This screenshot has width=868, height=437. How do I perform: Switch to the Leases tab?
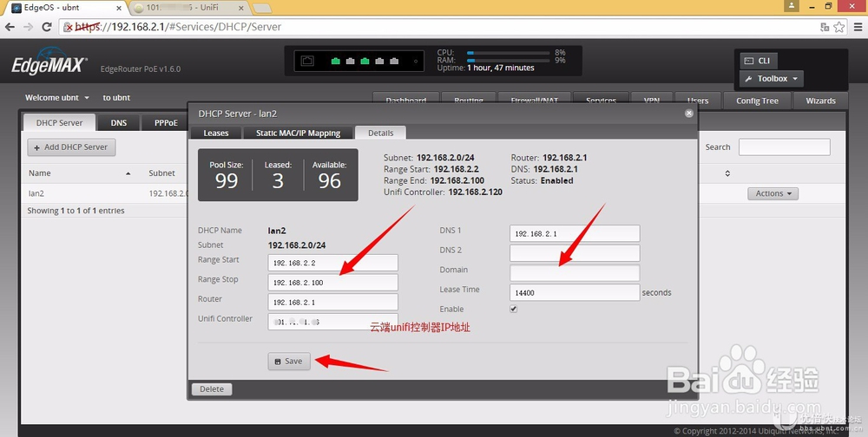click(x=216, y=134)
